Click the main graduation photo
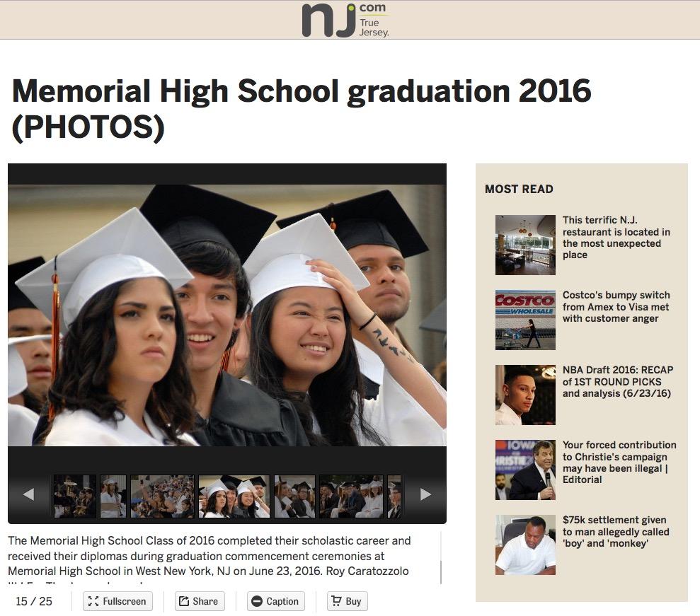 point(227,315)
